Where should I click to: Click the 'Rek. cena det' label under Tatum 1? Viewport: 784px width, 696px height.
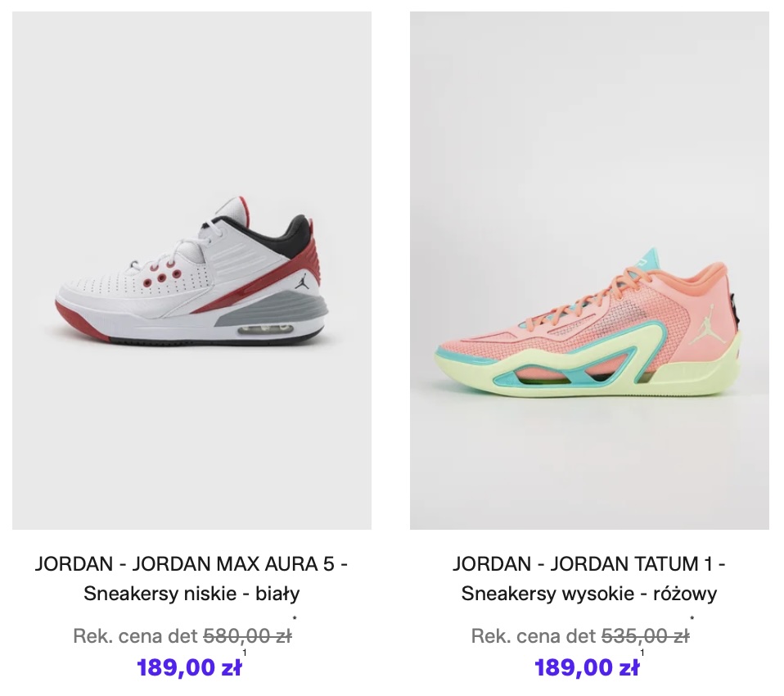[534, 636]
